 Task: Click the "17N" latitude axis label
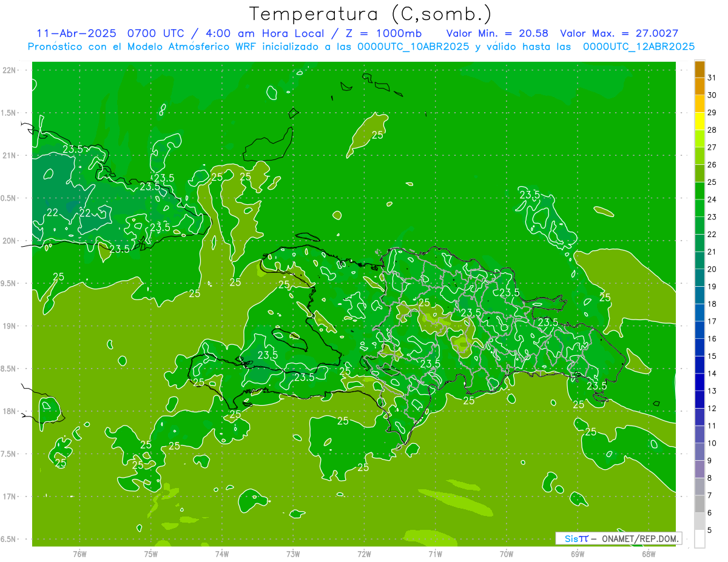pos(9,497)
